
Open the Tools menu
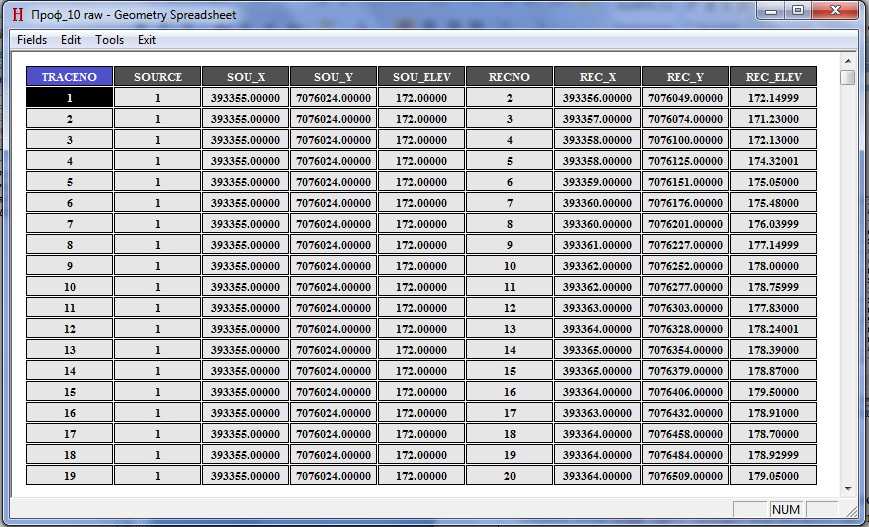(109, 40)
